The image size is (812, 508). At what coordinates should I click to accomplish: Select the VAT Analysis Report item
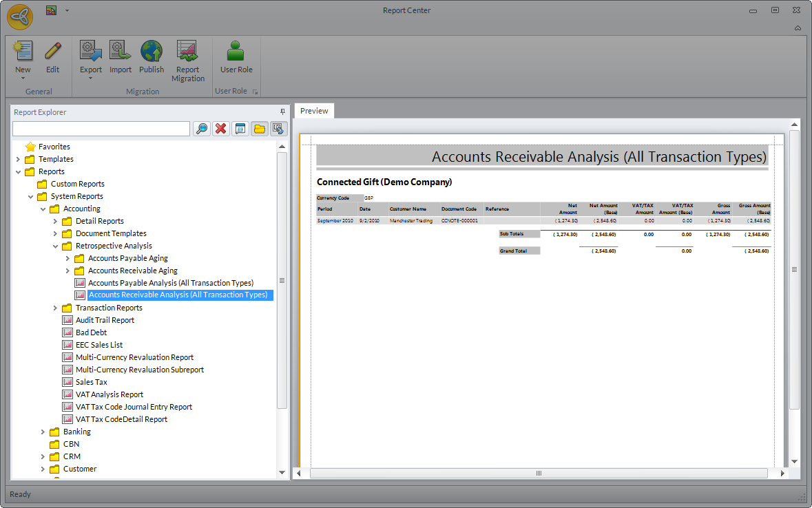(x=109, y=394)
